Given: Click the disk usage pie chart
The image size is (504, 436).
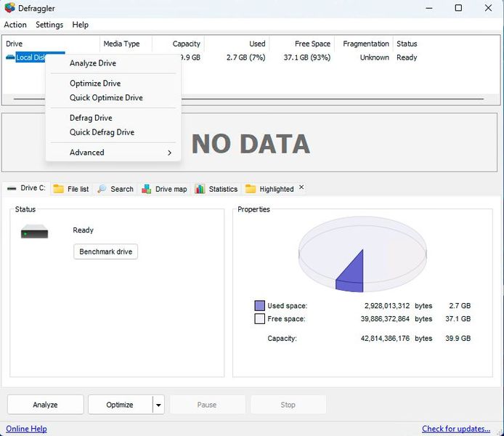Looking at the screenshot, I should click(x=362, y=254).
